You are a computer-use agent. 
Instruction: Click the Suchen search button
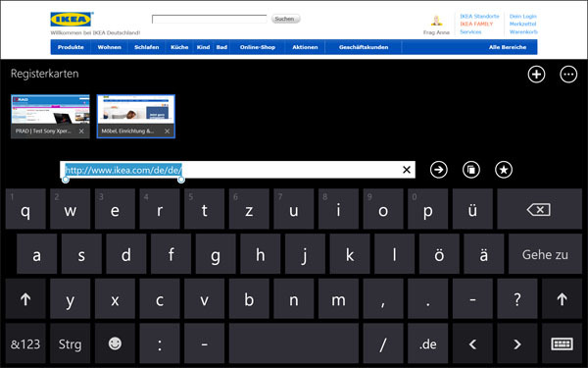click(x=285, y=19)
